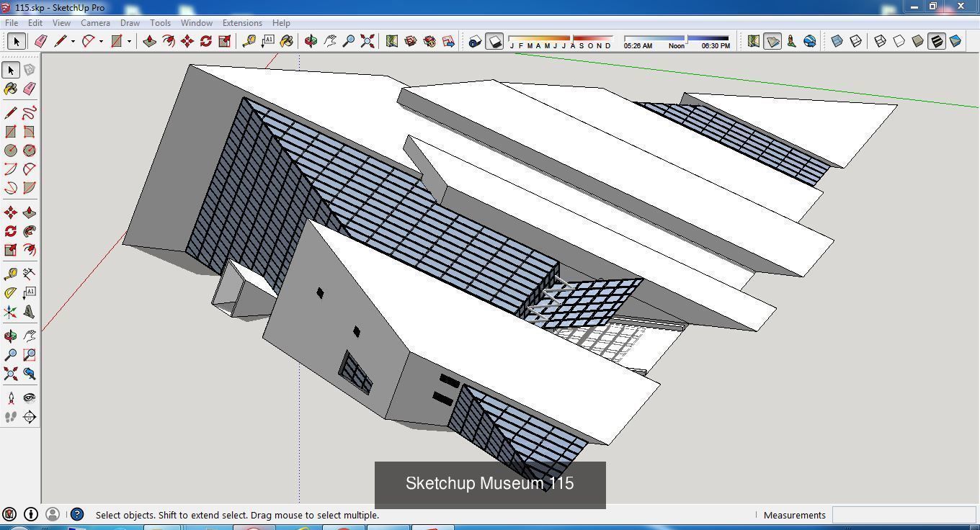Choose the Follow Me tool

pyautogui.click(x=30, y=231)
